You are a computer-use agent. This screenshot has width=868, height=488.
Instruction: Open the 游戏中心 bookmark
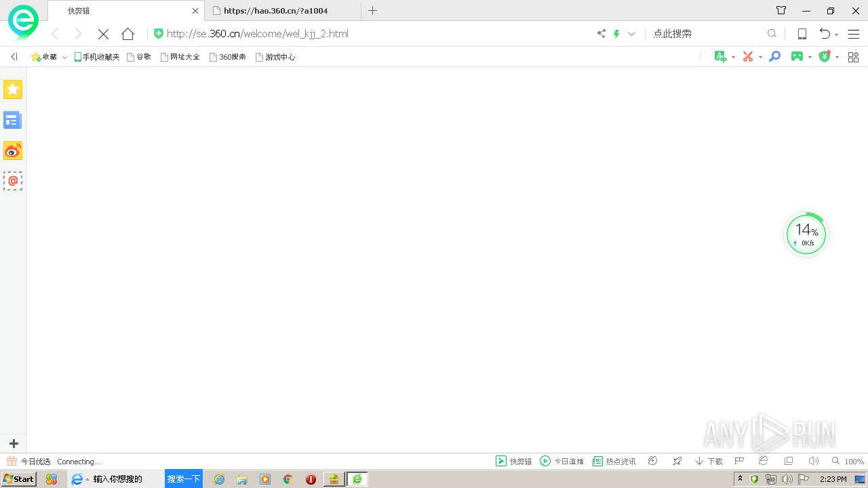(x=275, y=57)
